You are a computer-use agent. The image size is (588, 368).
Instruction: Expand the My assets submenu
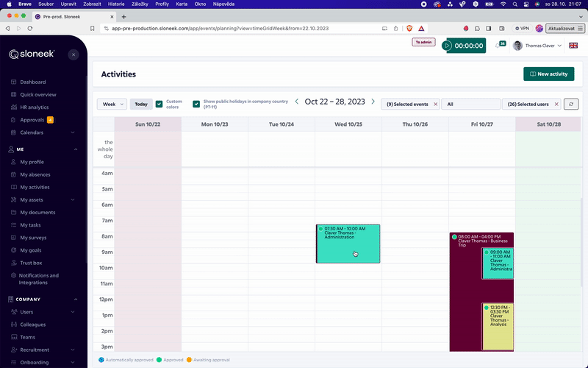click(x=73, y=199)
